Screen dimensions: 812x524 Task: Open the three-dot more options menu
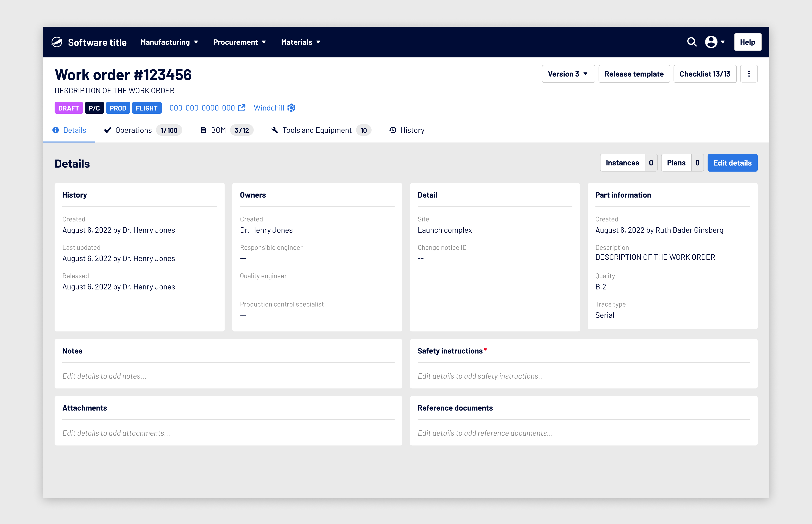[749, 74]
